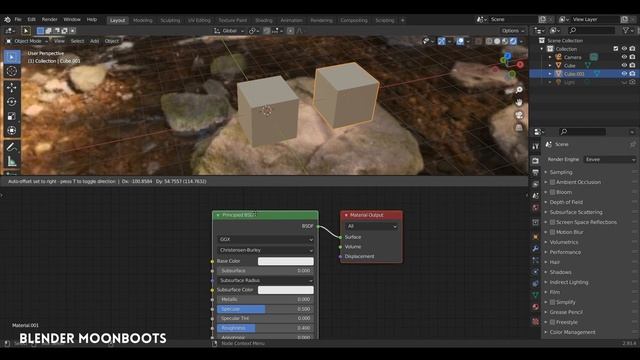Switch to wireframe viewport shading
Image resolution: width=640 pixels, height=360 pixels.
489,41
